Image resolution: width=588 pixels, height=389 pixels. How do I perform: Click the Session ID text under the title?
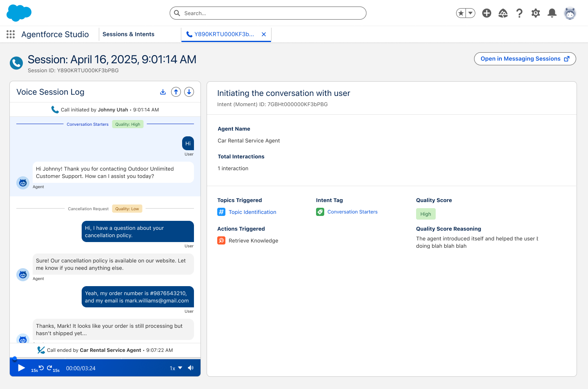click(x=73, y=70)
